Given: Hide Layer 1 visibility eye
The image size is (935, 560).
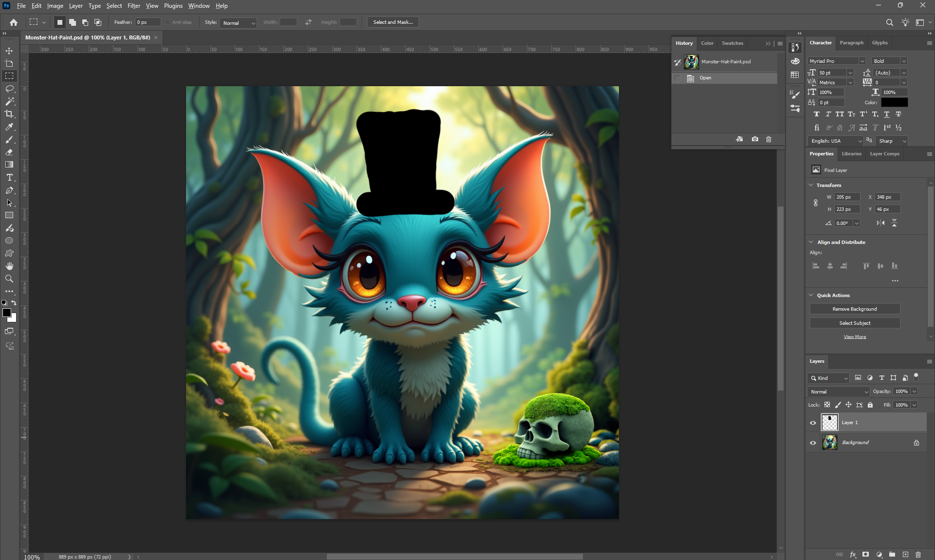Looking at the screenshot, I should pyautogui.click(x=813, y=423).
